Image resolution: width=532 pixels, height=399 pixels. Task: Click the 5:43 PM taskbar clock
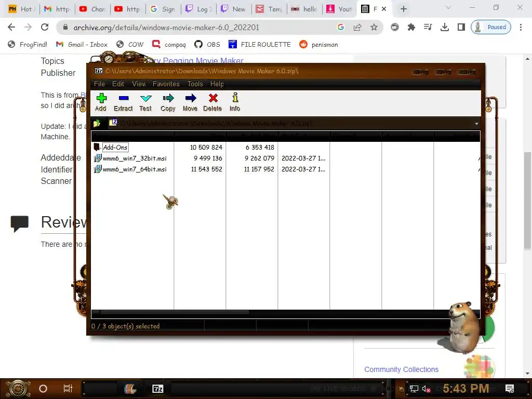pyautogui.click(x=466, y=389)
